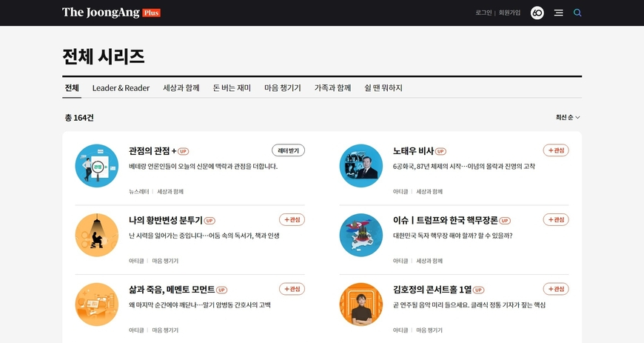644x343 pixels.
Task: Switch to 쉴 땐 뭐하지 tab
Action: [383, 88]
